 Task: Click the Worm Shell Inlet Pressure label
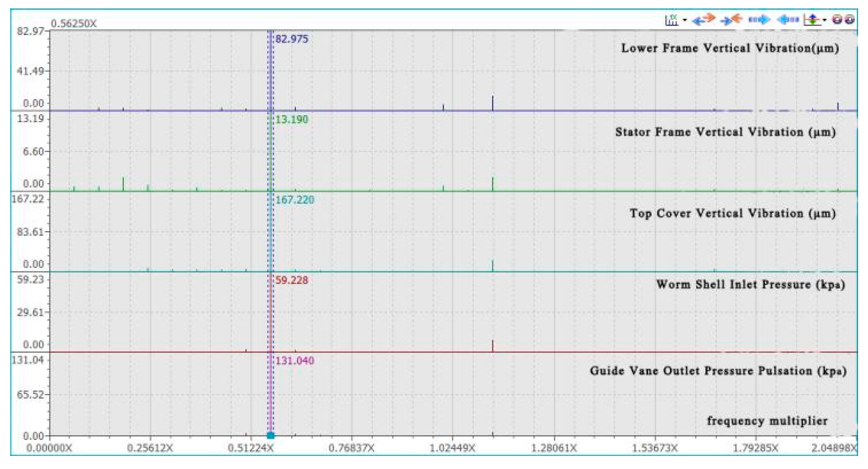point(750,284)
